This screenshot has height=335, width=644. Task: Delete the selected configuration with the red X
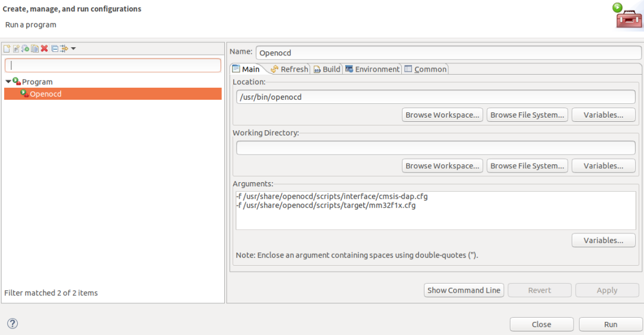pyautogui.click(x=44, y=48)
